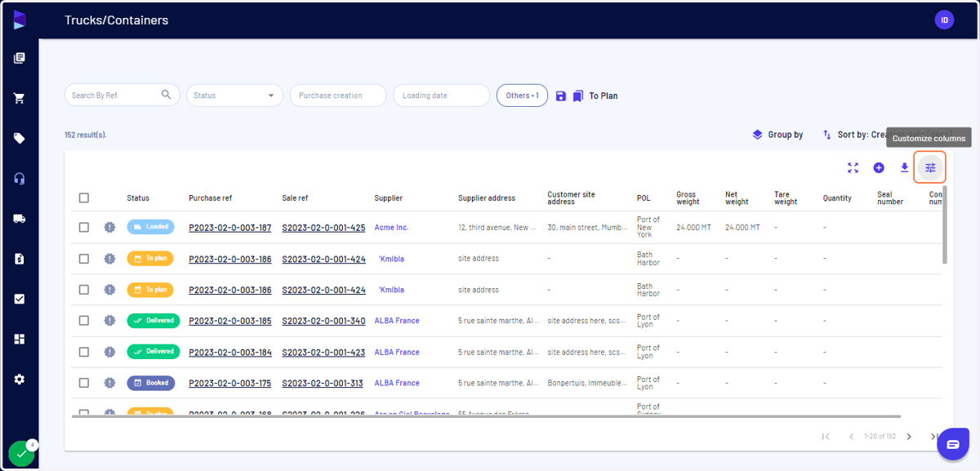Image resolution: width=980 pixels, height=471 pixels.
Task: Open the Loading date filter
Action: [441, 96]
